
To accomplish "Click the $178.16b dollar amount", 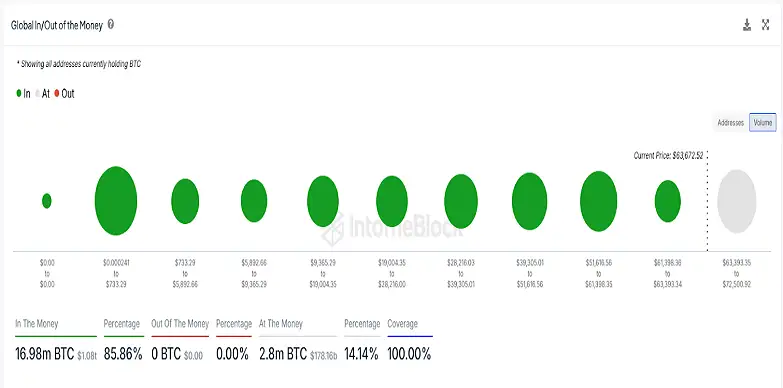I will click(x=324, y=356).
